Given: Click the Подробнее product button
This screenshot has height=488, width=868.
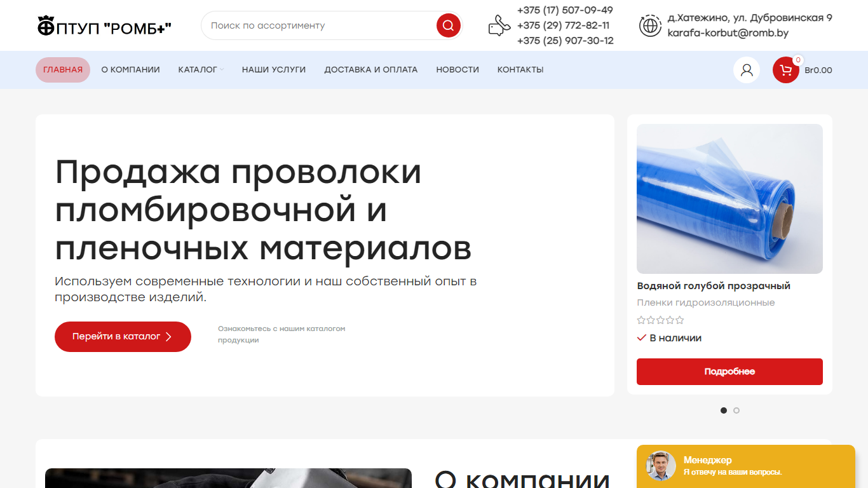Looking at the screenshot, I should pyautogui.click(x=729, y=372).
